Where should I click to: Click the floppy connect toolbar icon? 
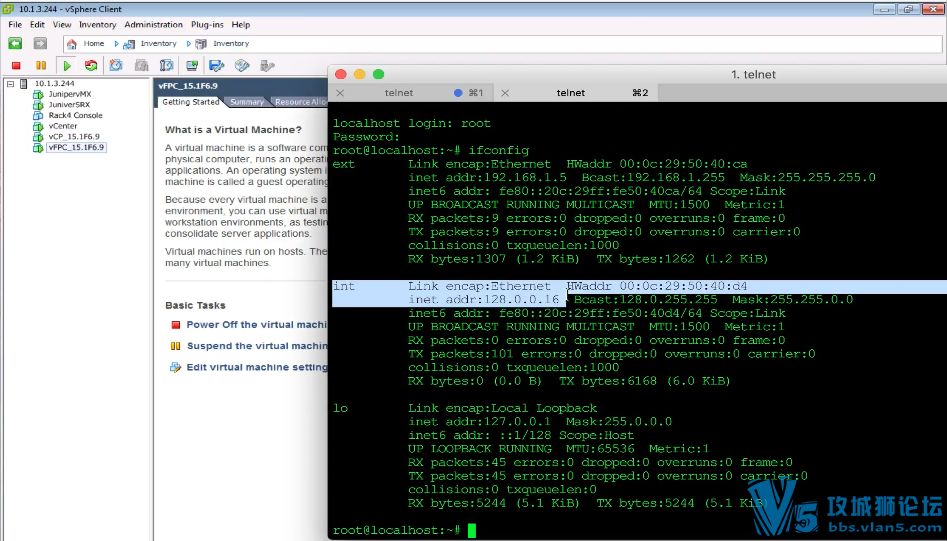[x=217, y=65]
